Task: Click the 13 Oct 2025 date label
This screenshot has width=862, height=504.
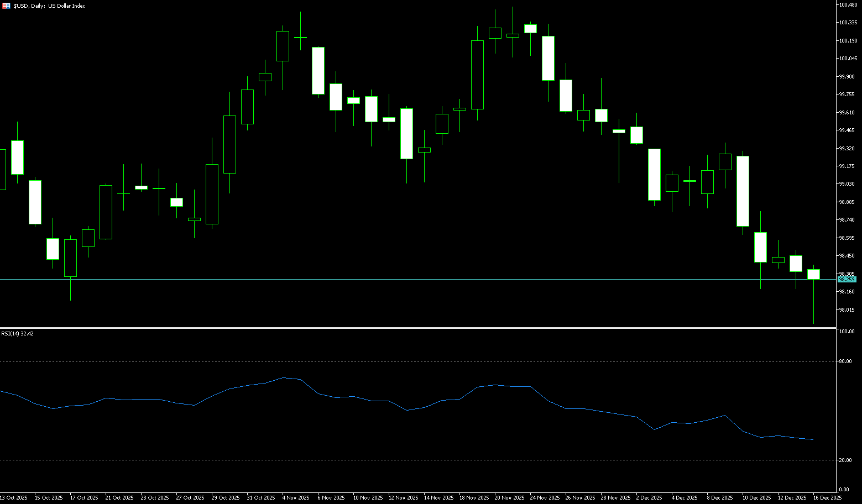Action: pos(14,498)
